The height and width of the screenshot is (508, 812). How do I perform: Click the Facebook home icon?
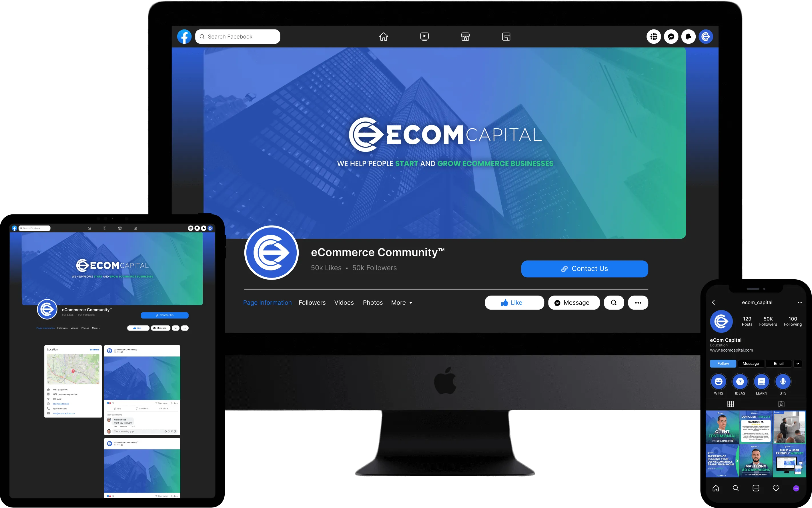tap(384, 36)
